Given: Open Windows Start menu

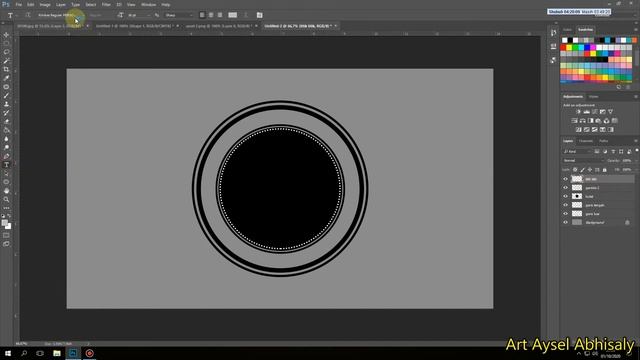Looking at the screenshot, I should pyautogui.click(x=8, y=353).
